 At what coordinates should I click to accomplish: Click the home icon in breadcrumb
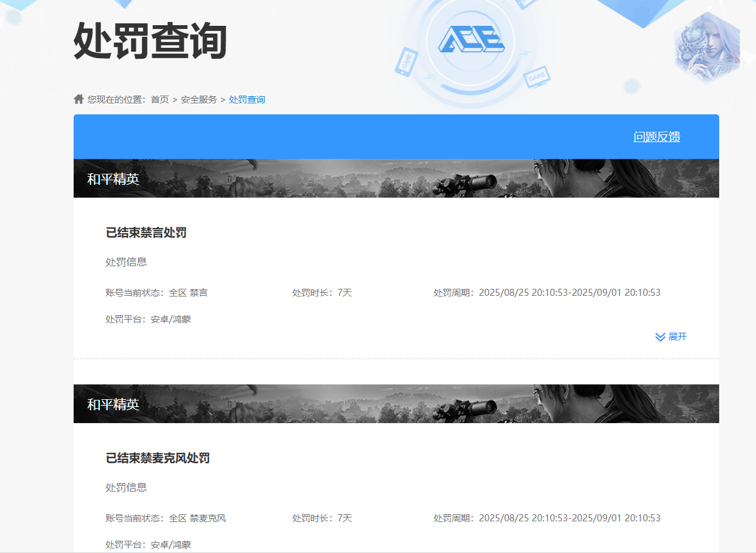(79, 99)
